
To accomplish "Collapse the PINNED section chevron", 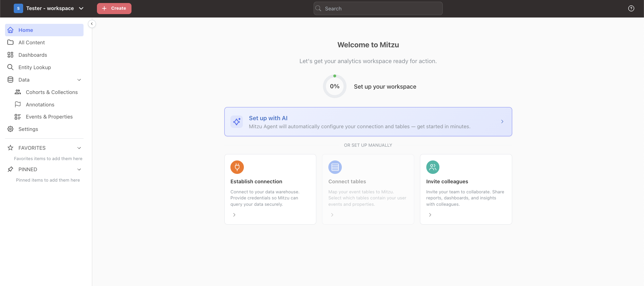I will pyautogui.click(x=79, y=169).
